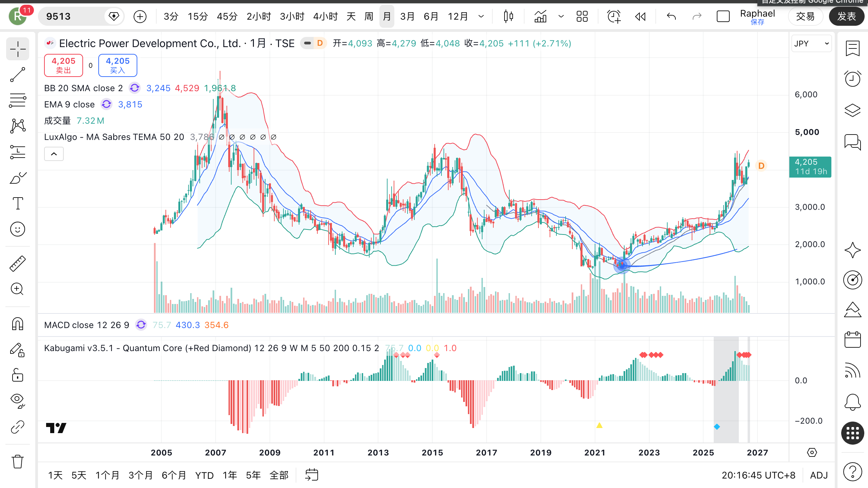Activate the zoom in tool

[18, 289]
